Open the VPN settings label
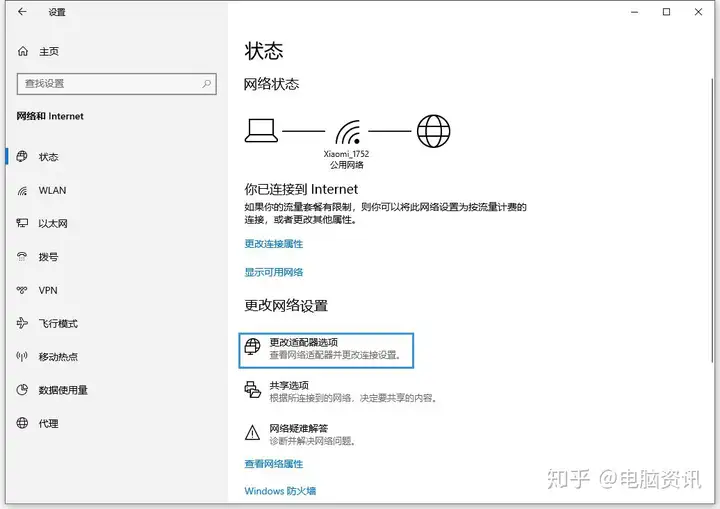 (48, 290)
